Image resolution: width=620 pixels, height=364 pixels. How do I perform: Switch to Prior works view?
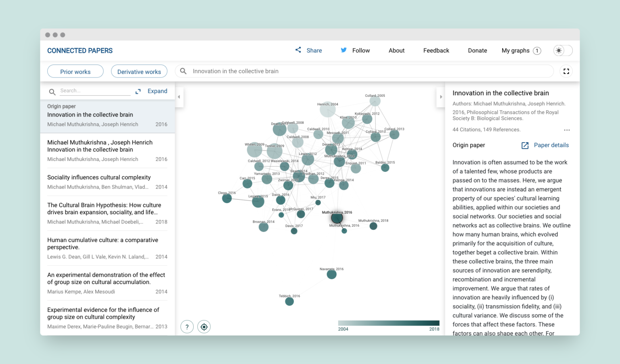click(75, 71)
